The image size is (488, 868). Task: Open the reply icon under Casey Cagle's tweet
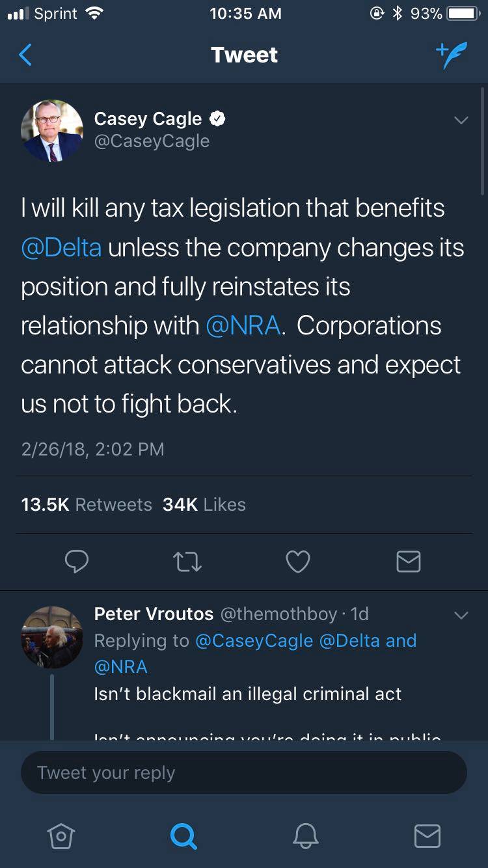click(77, 562)
